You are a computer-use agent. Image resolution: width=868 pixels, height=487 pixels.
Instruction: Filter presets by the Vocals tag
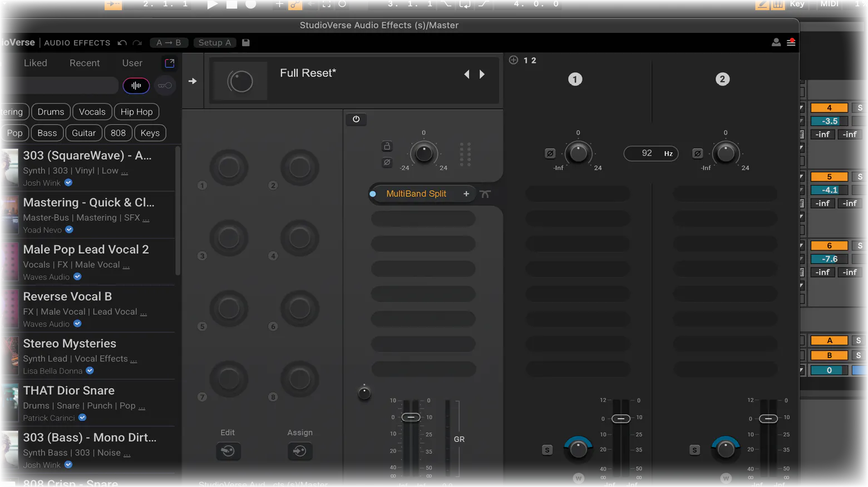(x=92, y=112)
